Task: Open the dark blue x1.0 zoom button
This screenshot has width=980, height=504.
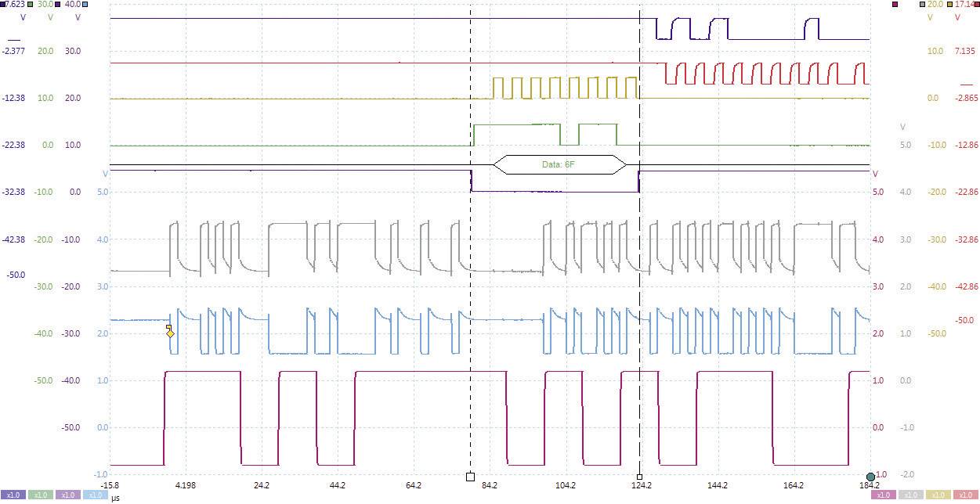Action: click(13, 495)
